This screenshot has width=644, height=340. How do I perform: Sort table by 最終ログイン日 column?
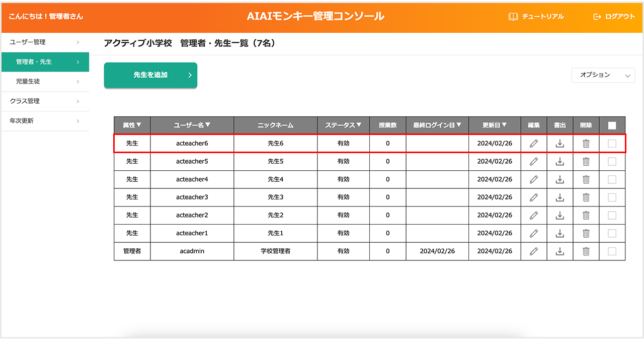click(x=437, y=125)
